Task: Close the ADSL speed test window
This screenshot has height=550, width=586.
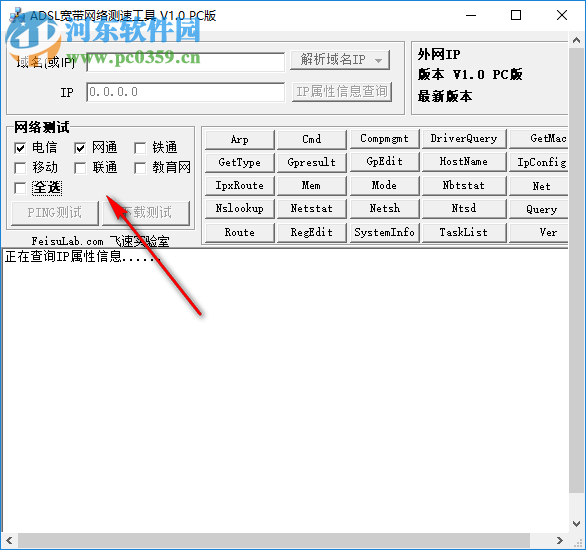Action: [x=562, y=15]
